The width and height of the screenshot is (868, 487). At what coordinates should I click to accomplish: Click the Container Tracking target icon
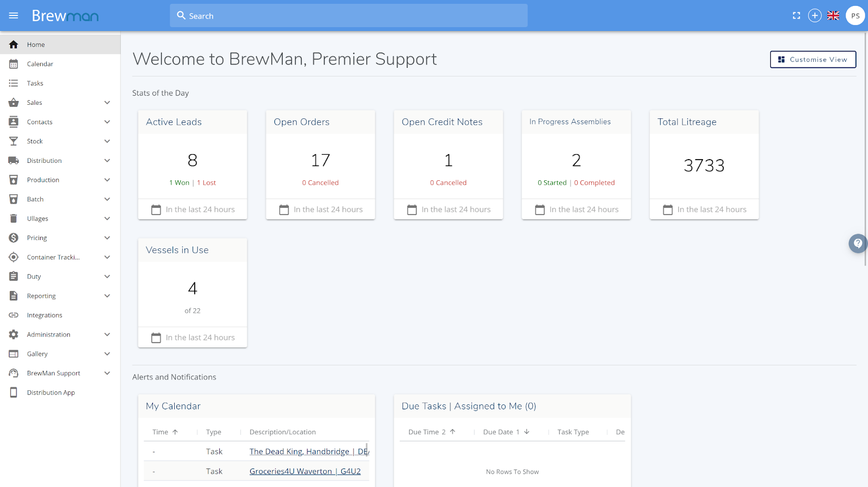pos(14,257)
